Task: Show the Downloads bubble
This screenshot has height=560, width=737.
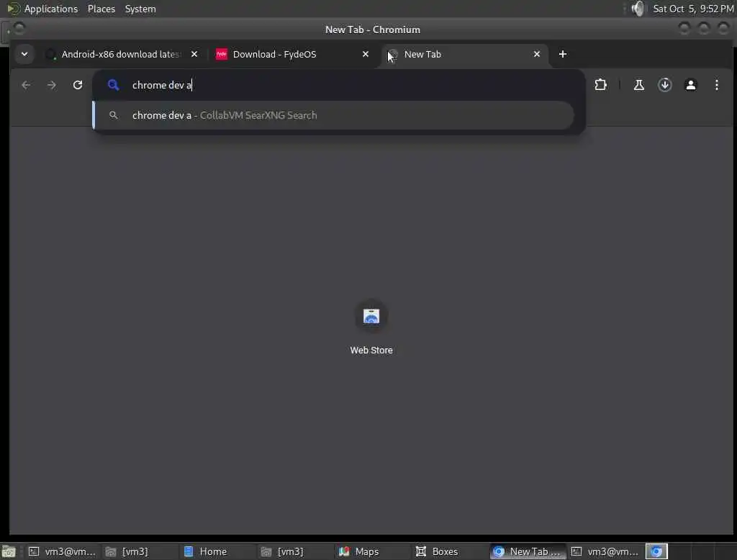Action: [664, 85]
